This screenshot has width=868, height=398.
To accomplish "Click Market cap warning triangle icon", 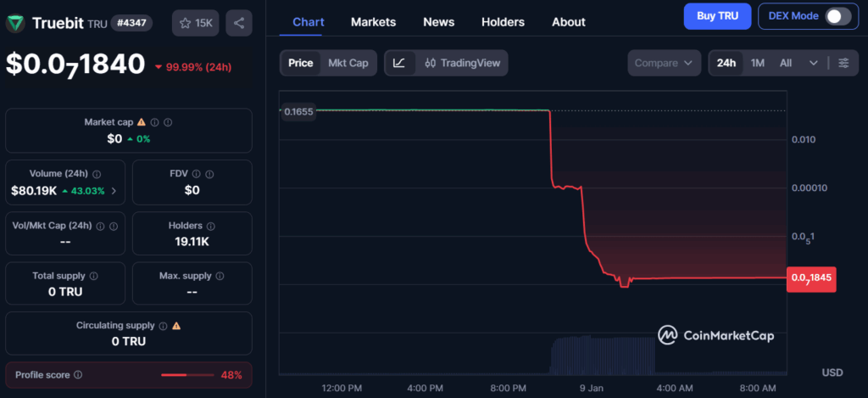I will 141,123.
